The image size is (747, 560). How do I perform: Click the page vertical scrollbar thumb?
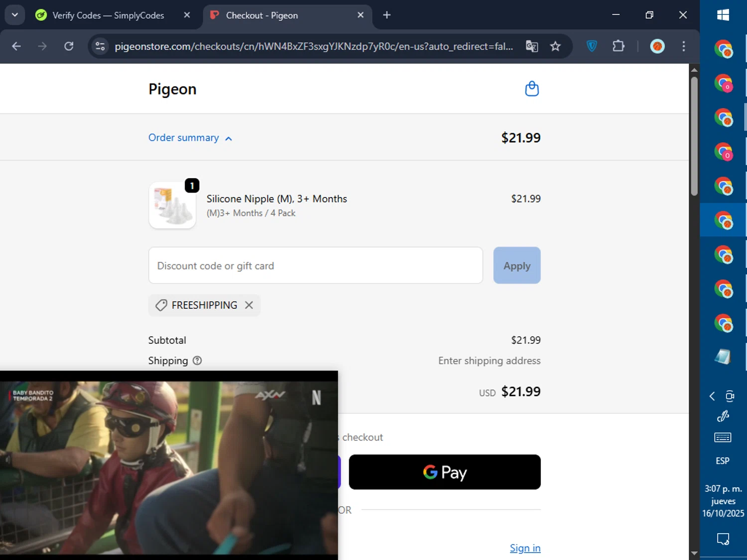click(x=694, y=135)
